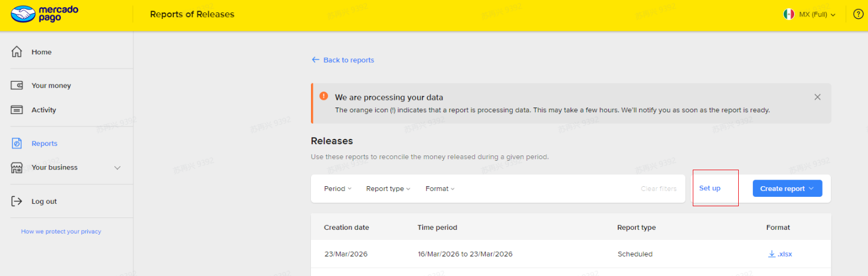Click the Your business store icon
Screen dimensions: 868x276
[17, 168]
